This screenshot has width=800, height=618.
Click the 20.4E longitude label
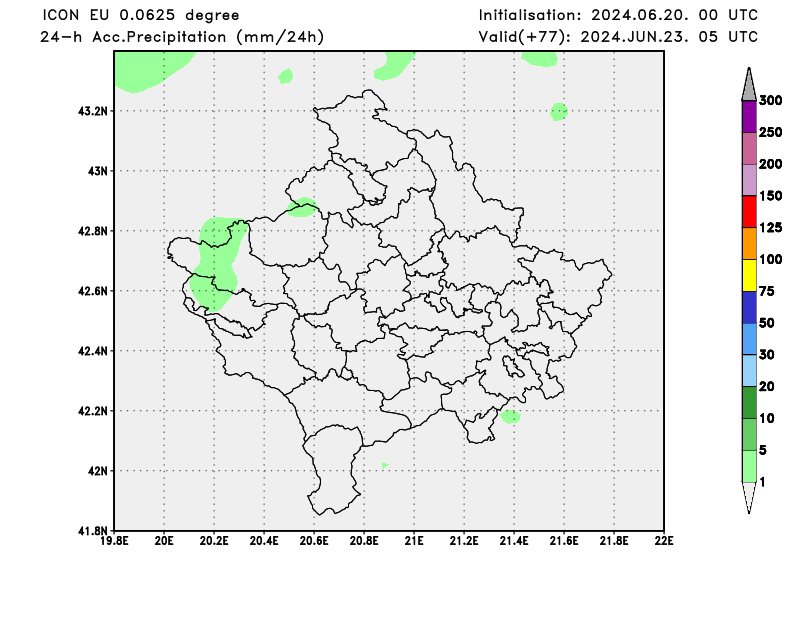click(264, 540)
